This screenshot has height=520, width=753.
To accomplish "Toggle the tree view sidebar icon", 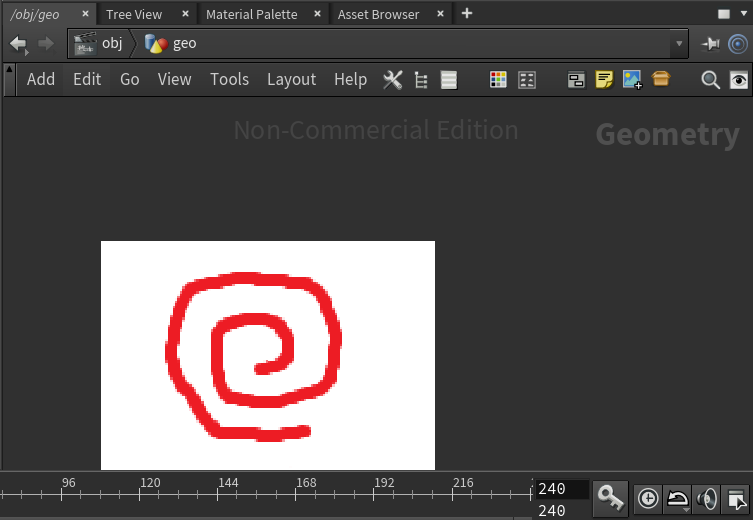I will (421, 80).
